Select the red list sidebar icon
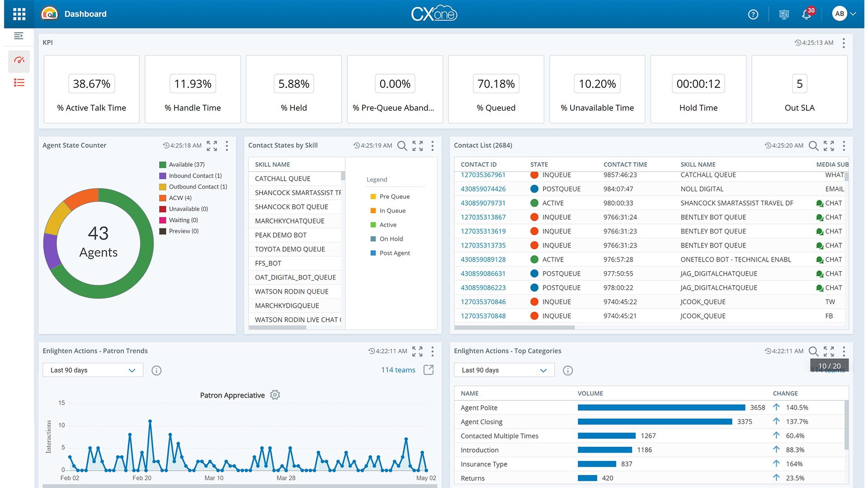This screenshot has height=488, width=868. (x=19, y=83)
